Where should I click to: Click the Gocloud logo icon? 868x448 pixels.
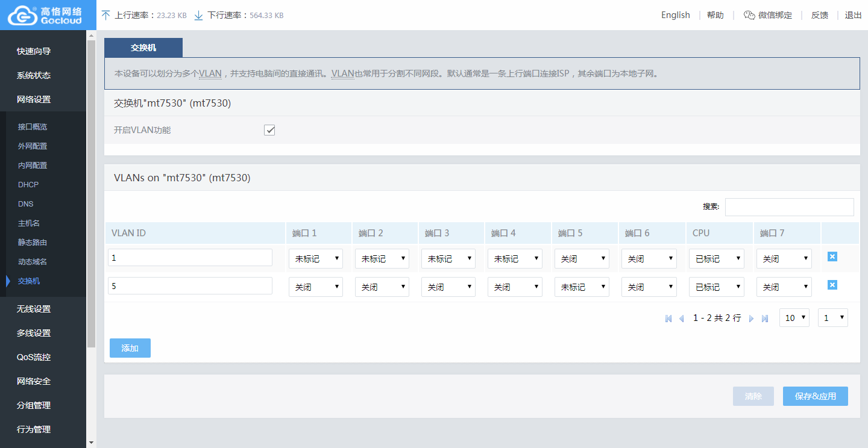(x=23, y=15)
